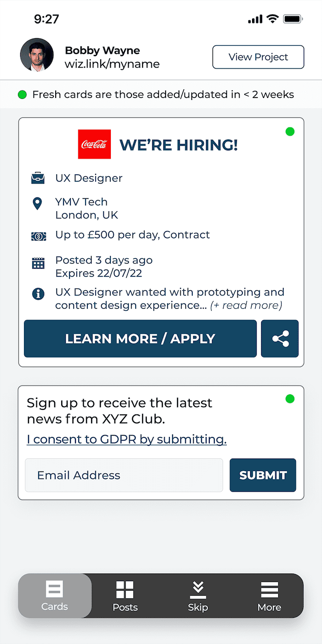Image resolution: width=322 pixels, height=644 pixels.
Task: Click the briefcase icon beside UX Designer
Action: point(38,178)
